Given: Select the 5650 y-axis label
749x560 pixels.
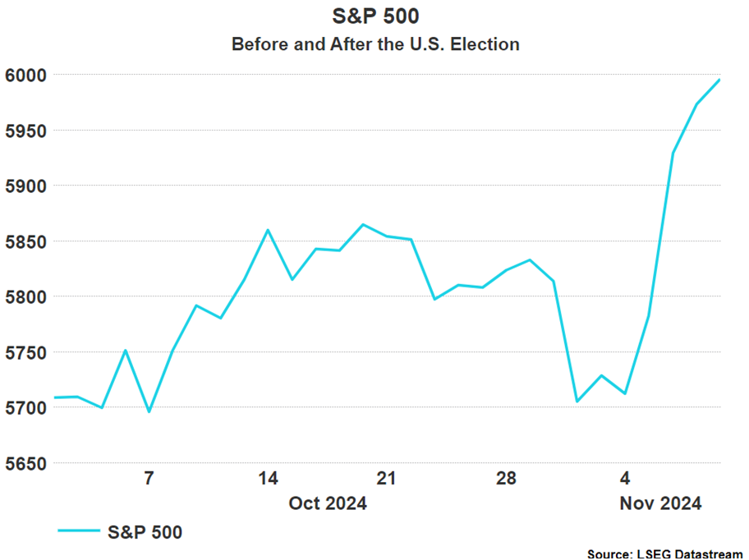Looking at the screenshot, I should (x=26, y=464).
